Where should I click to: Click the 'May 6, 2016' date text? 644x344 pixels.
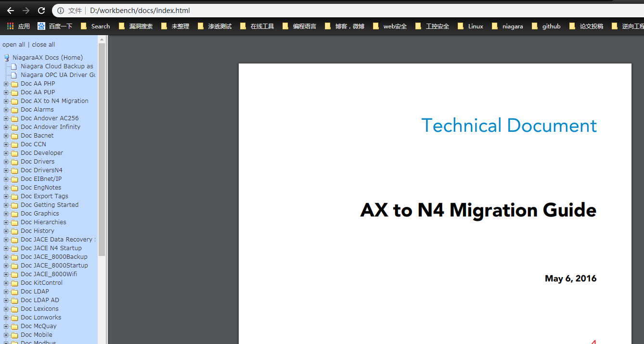[x=571, y=279]
